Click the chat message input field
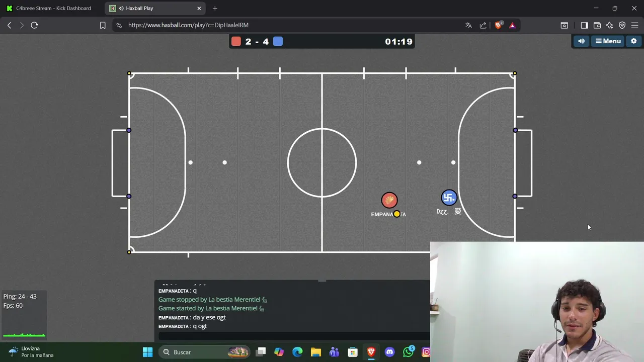This screenshot has width=644, height=362. pyautogui.click(x=294, y=336)
